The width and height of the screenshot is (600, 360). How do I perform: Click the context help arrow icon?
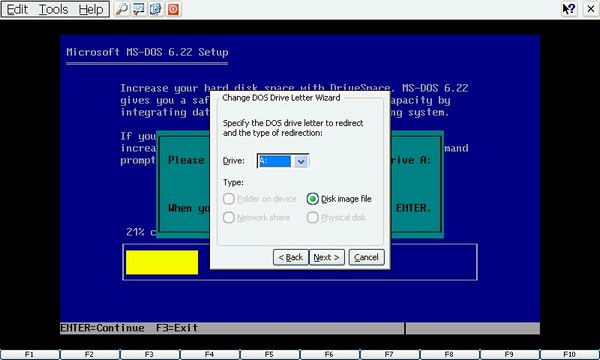569,9
